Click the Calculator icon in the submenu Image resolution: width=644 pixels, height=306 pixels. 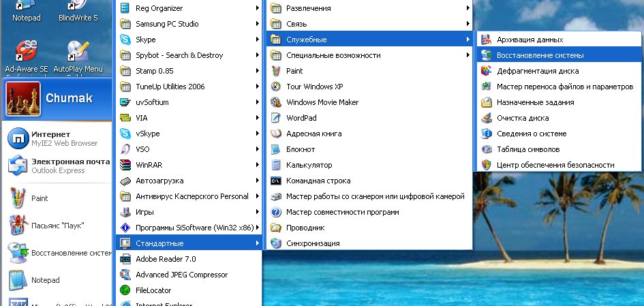click(276, 165)
